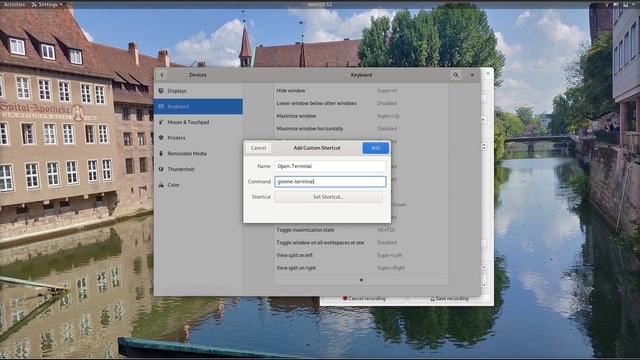Screen dimensions: 640x360
Task: Click red record dot beside Cancel recording
Action: pyautogui.click(x=345, y=298)
